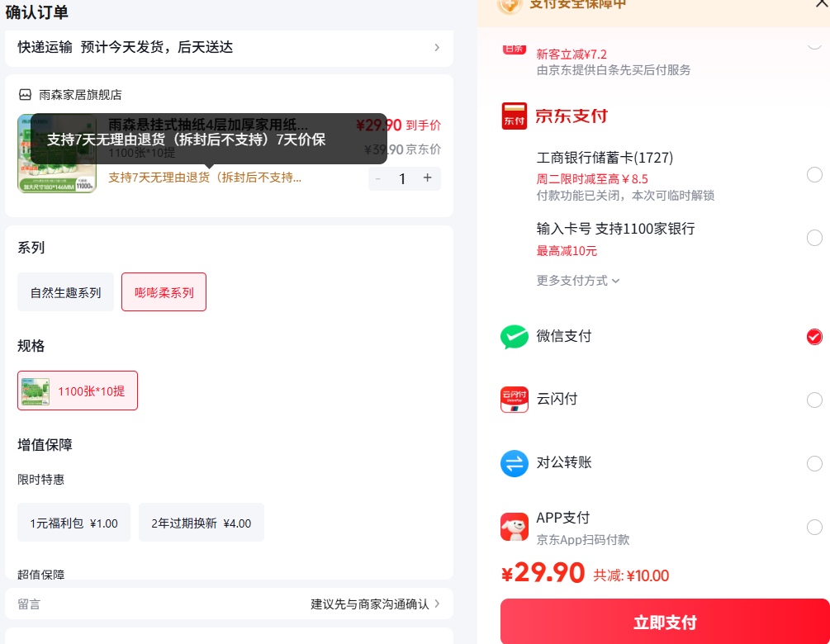
Task: Add the 2年过期换新 ¥4.00 option
Action: coord(202,523)
